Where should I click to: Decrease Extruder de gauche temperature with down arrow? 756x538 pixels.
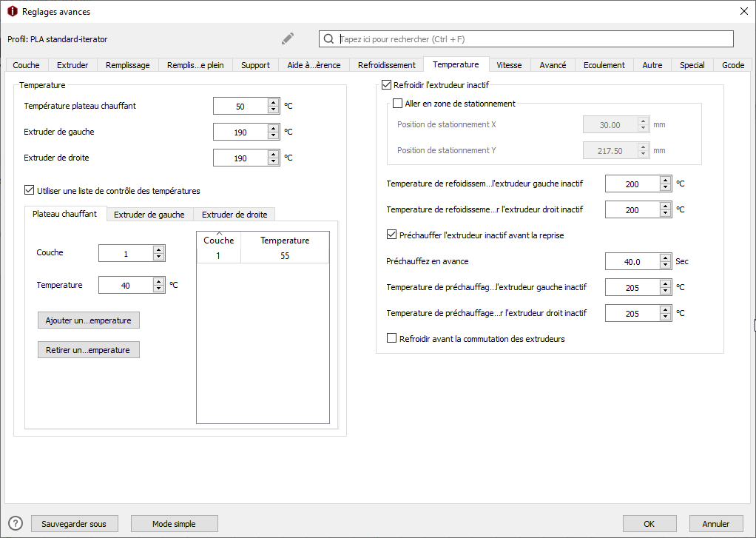click(x=274, y=135)
